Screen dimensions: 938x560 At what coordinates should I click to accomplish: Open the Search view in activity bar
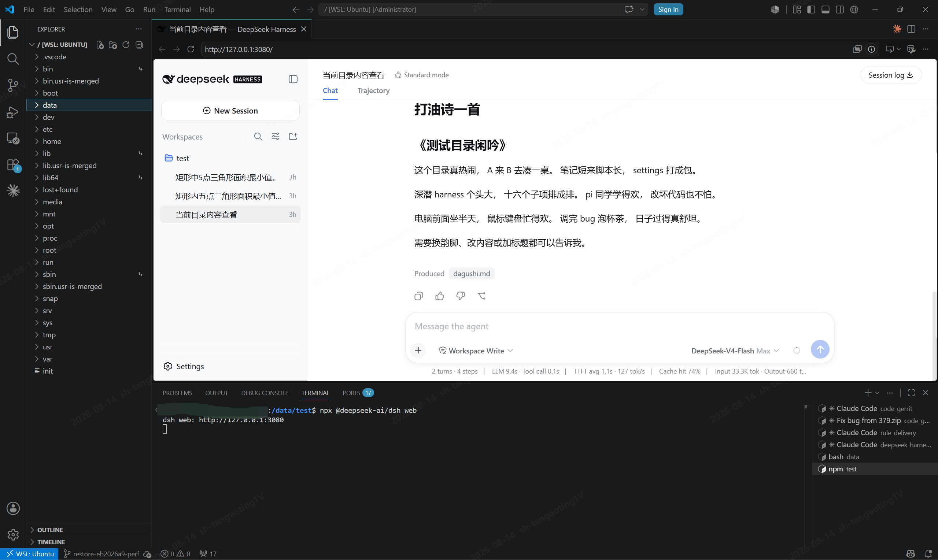(x=13, y=59)
